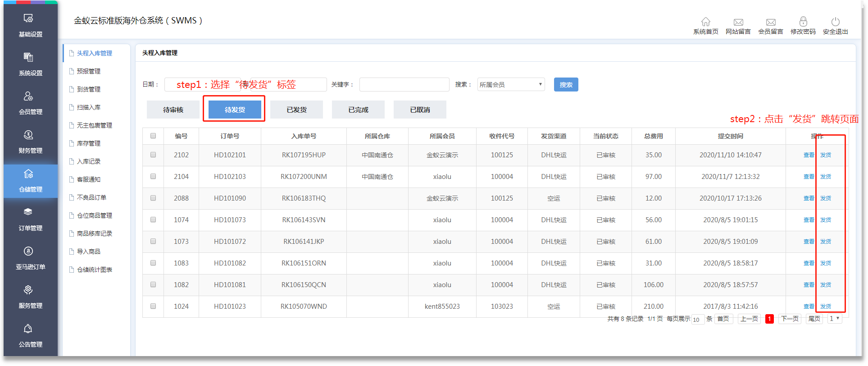Screen dimensions: 868x366
Task: Check the row for order HD102101
Action: pyautogui.click(x=153, y=155)
